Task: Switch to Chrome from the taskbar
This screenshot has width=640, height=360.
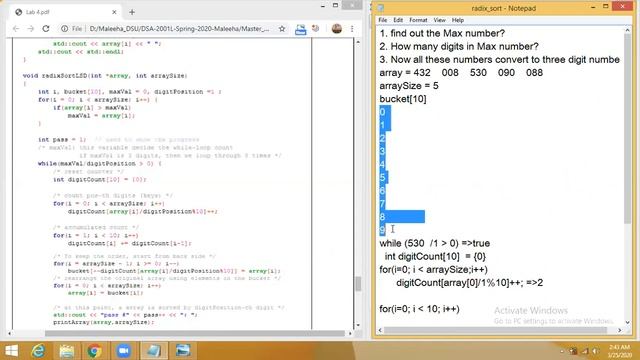Action: click(x=94, y=351)
